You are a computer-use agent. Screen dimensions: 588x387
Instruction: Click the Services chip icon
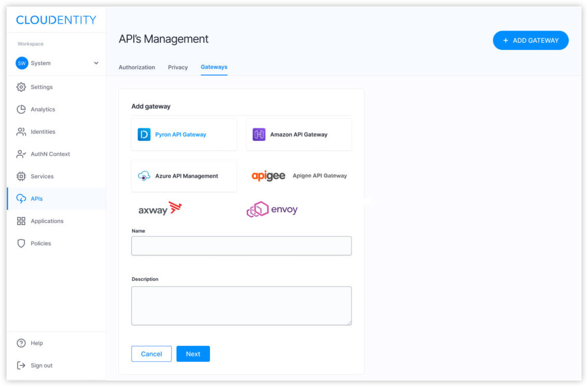tap(21, 176)
